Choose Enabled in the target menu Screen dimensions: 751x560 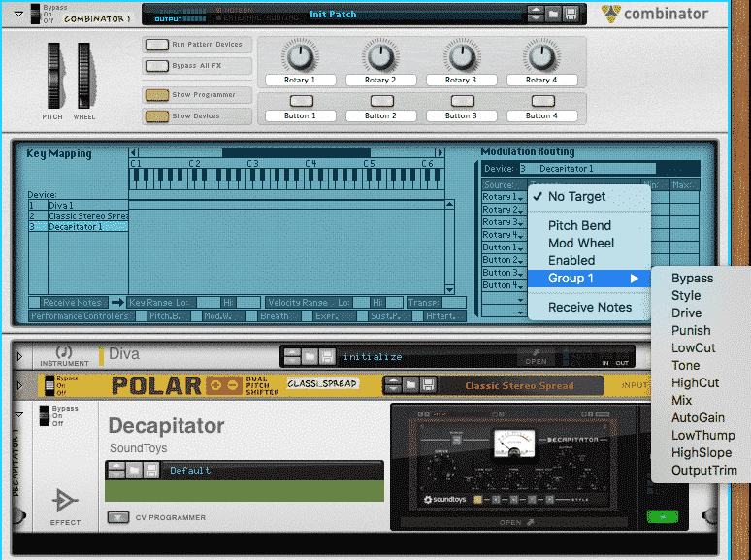click(x=589, y=261)
